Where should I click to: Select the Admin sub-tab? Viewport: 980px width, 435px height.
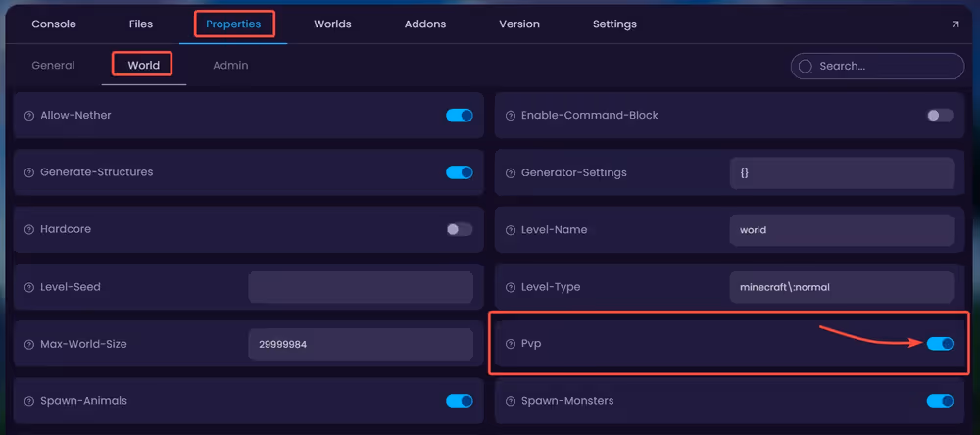(230, 66)
